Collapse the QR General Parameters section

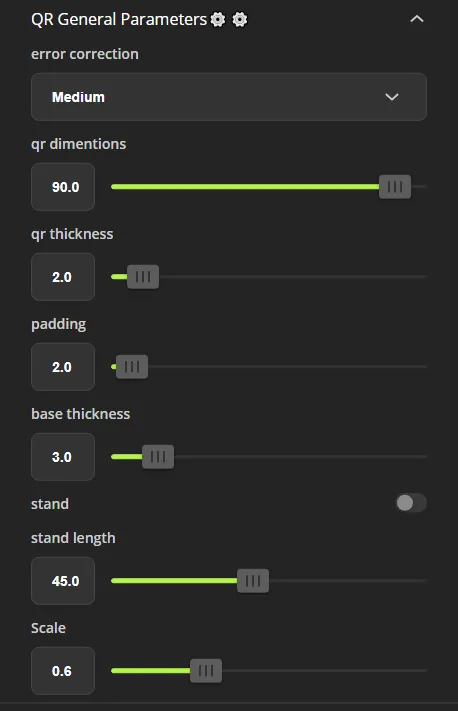click(x=417, y=19)
